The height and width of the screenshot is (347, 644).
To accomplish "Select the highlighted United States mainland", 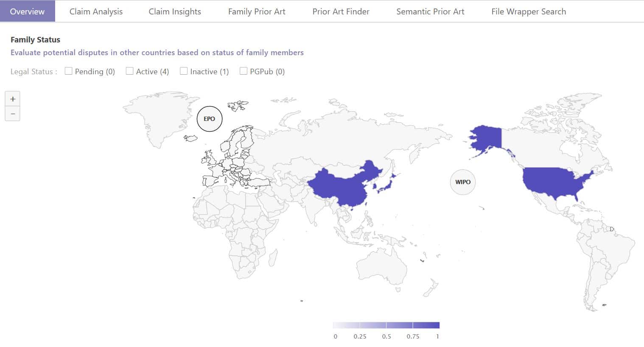I will [552, 182].
